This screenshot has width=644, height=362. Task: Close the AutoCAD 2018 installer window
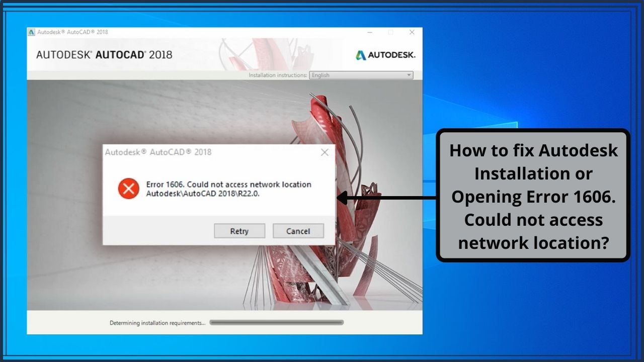tap(412, 32)
